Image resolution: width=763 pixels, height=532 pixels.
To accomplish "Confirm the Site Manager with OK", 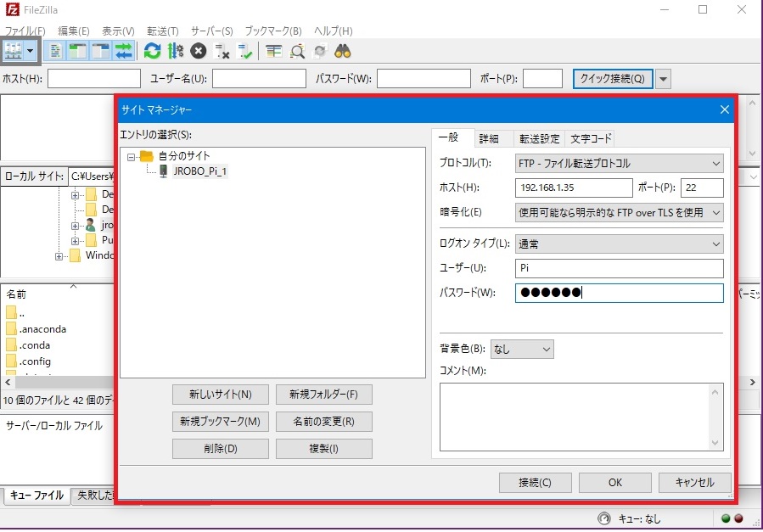I will (x=615, y=483).
